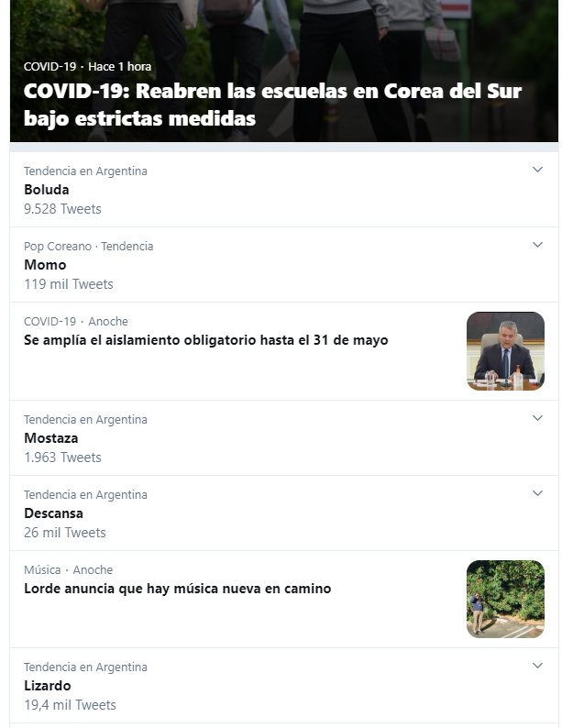This screenshot has height=728, width=562.
Task: Open chevron menu for Boluda trend
Action: [537, 170]
